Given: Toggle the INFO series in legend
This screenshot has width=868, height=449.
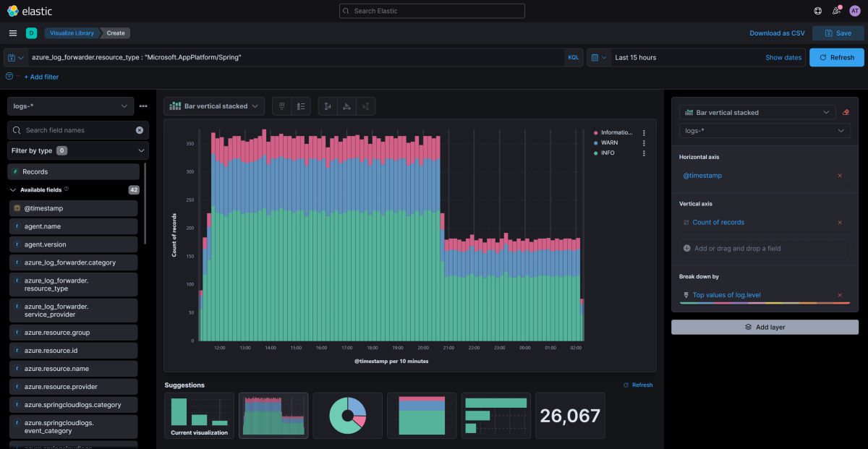Looking at the screenshot, I should click(608, 153).
